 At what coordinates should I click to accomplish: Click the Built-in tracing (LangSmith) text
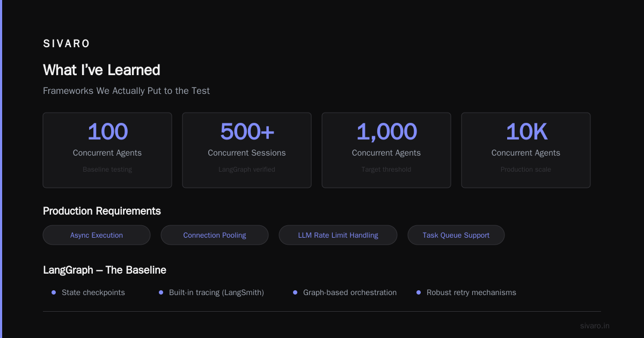216,292
